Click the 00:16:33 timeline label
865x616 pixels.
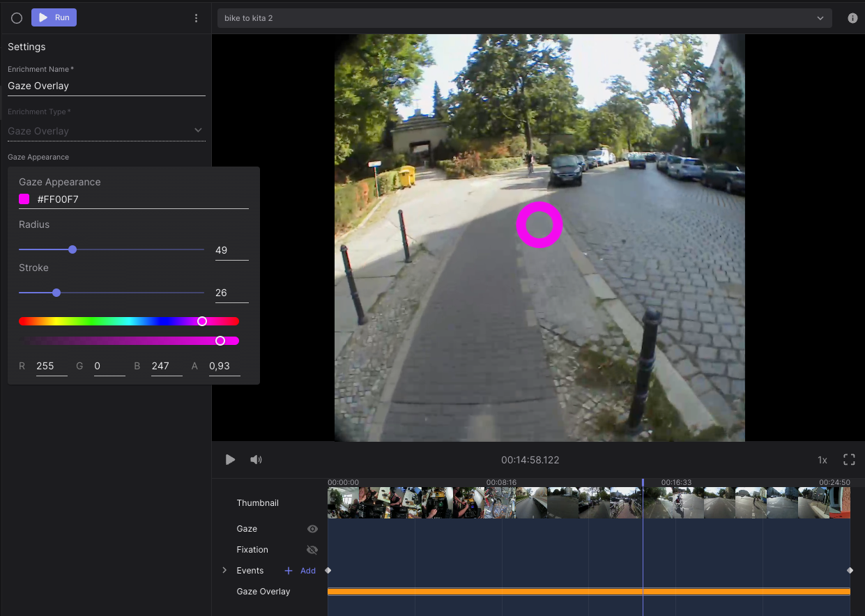676,482
